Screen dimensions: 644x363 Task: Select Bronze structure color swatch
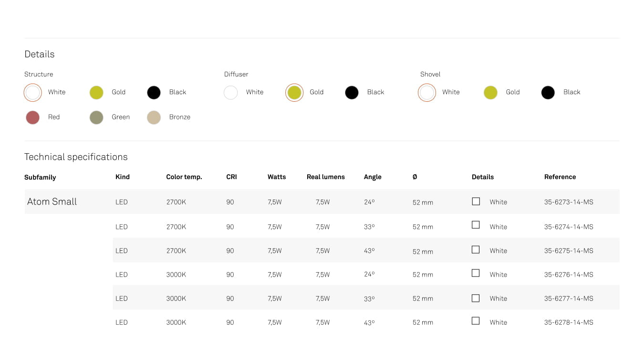[154, 117]
